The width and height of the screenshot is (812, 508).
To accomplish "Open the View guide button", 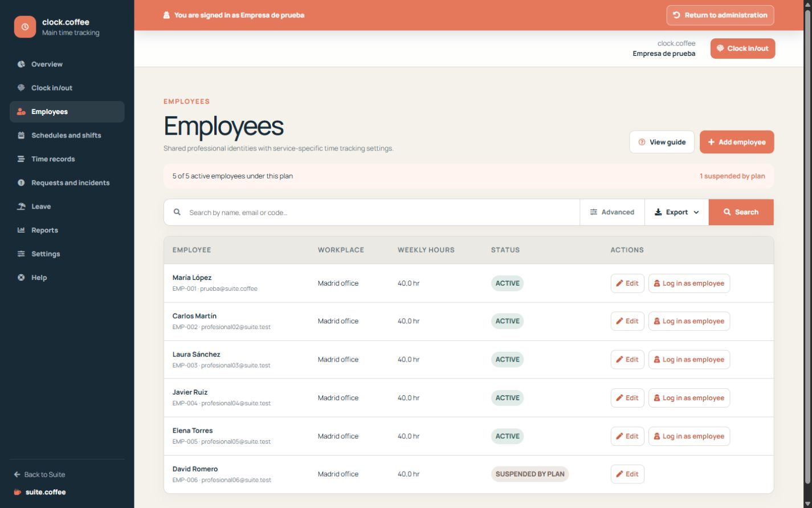I will click(662, 142).
